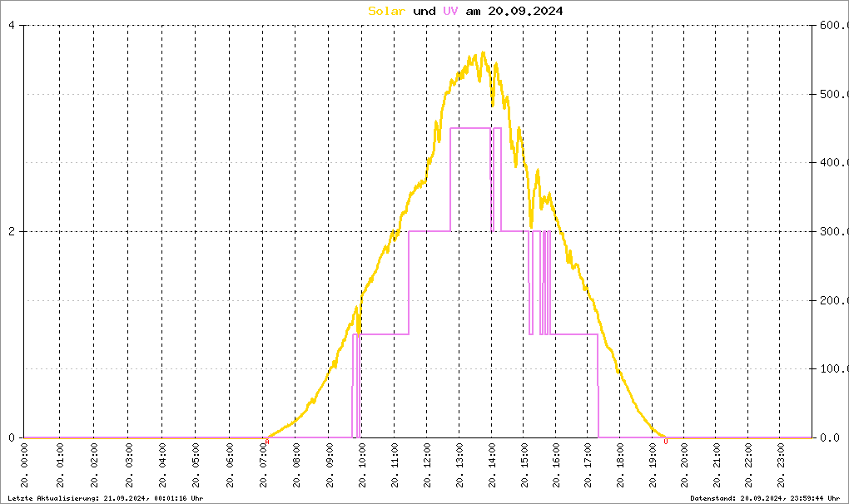Click the time label "20. 02:00"
Viewport: 849px width, 504px height.
coord(94,466)
